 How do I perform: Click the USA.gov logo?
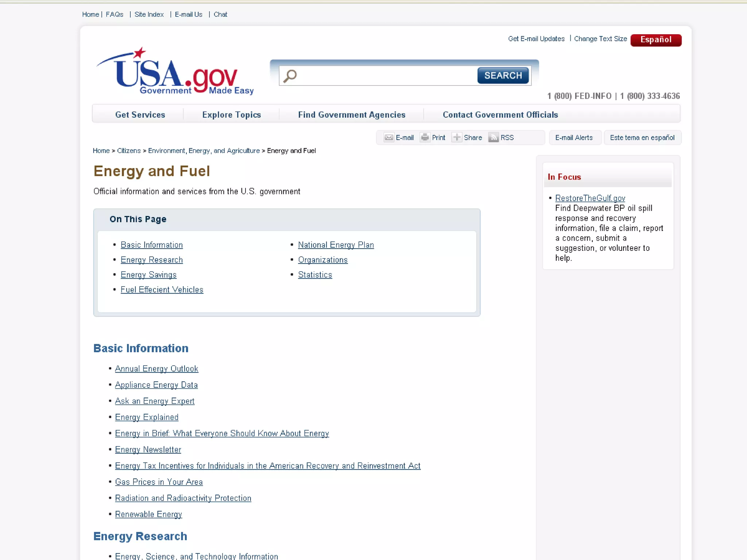click(x=175, y=72)
